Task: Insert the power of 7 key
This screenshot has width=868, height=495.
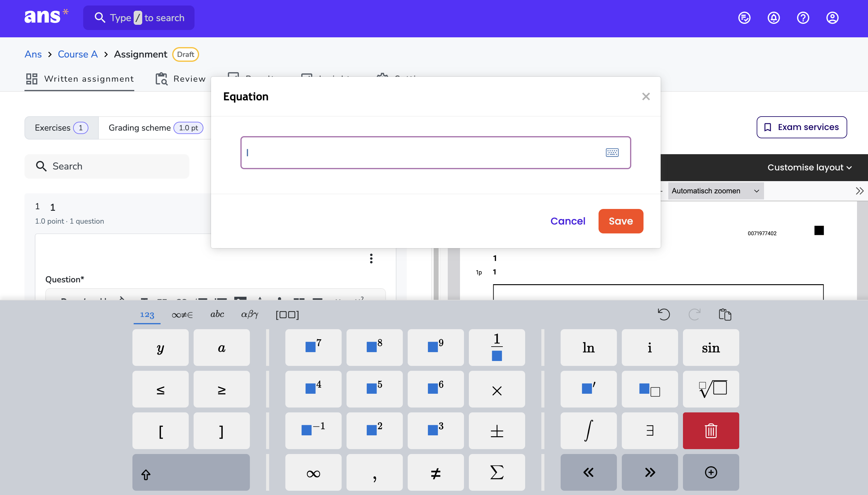Action: pyautogui.click(x=313, y=348)
